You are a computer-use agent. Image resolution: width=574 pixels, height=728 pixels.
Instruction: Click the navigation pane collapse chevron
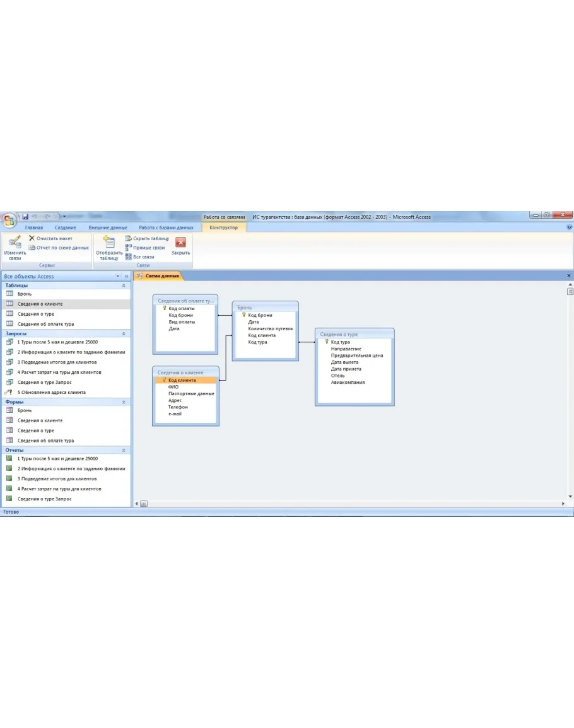tap(126, 276)
